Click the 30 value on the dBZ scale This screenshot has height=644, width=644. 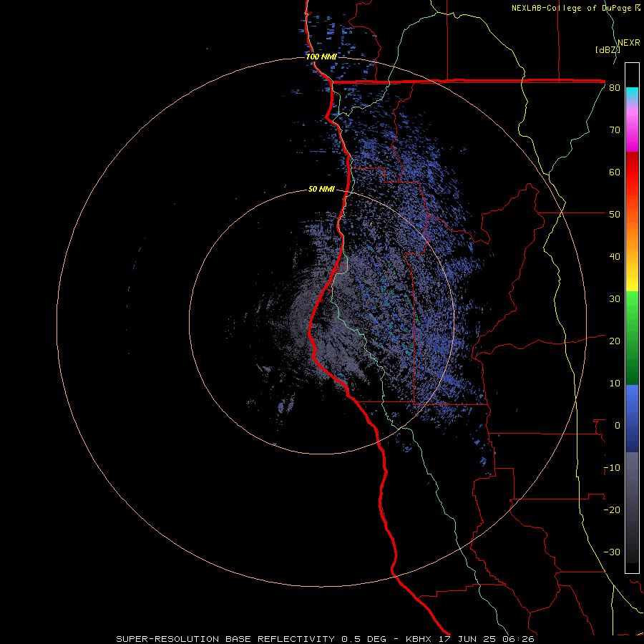615,299
